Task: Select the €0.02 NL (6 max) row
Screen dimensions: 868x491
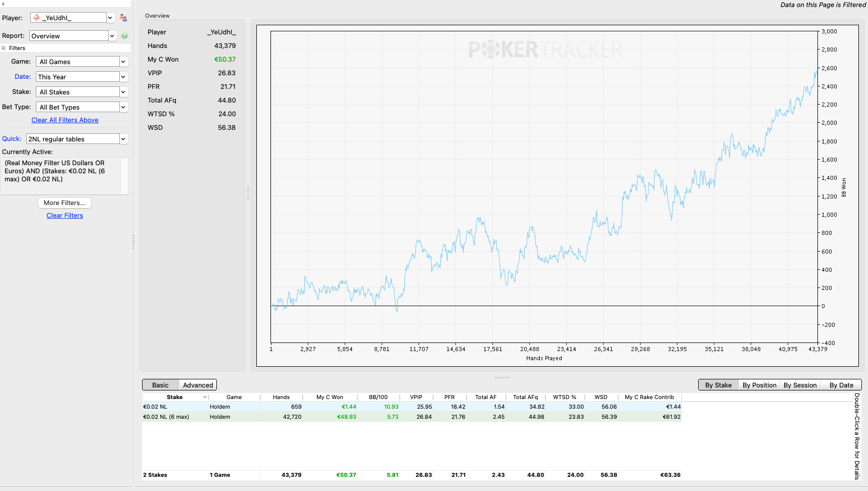Action: point(412,417)
